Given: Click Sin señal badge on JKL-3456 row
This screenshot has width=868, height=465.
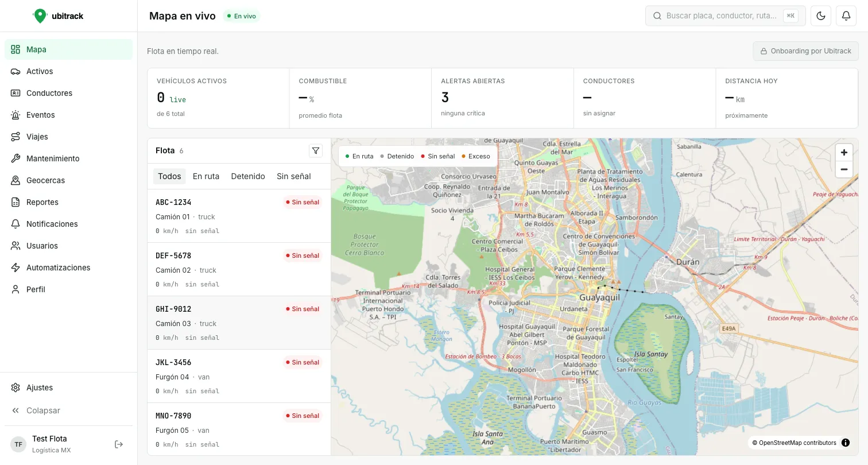Looking at the screenshot, I should [303, 362].
